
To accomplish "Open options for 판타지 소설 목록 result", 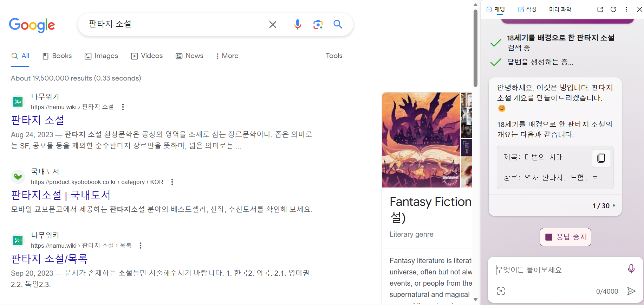I will click(x=141, y=246).
